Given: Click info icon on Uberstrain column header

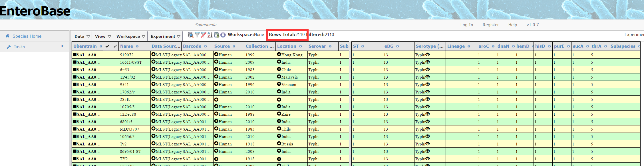Looking at the screenshot, I should [x=101, y=46].
